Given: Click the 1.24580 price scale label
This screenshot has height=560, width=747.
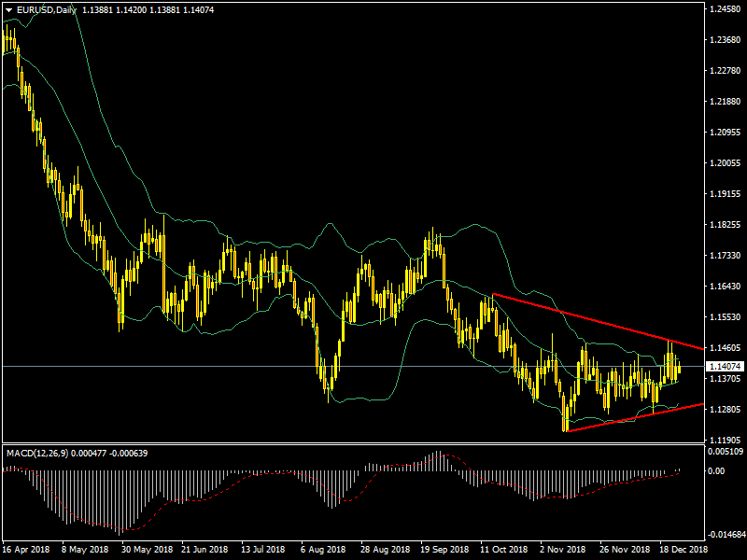Looking at the screenshot, I should (724, 8).
